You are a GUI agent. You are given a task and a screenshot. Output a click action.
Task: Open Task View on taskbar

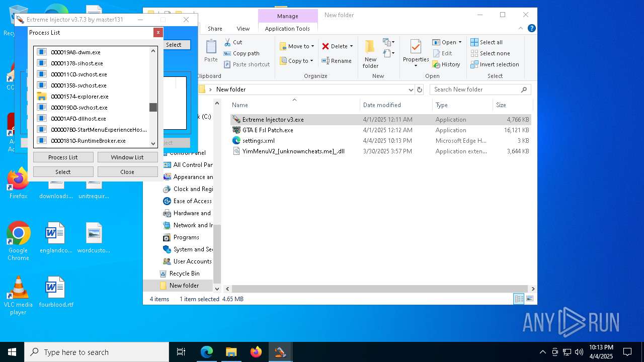(181, 352)
